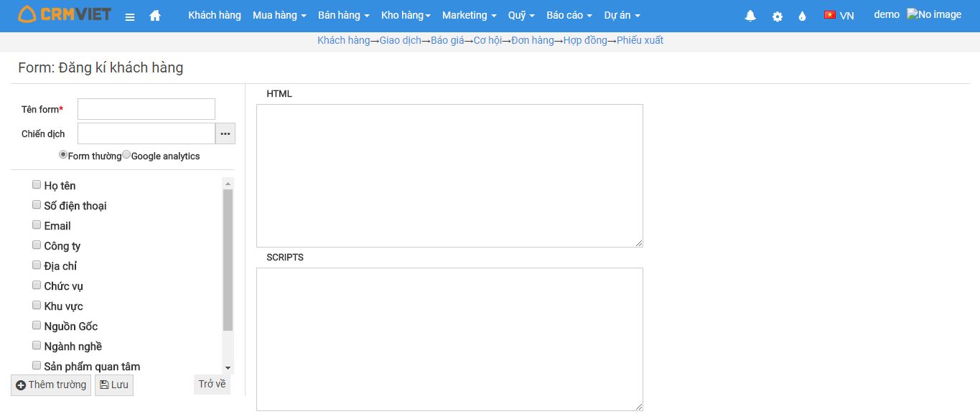Open the Kho hàng dropdown
Image resolution: width=980 pixels, height=419 pixels.
406,15
